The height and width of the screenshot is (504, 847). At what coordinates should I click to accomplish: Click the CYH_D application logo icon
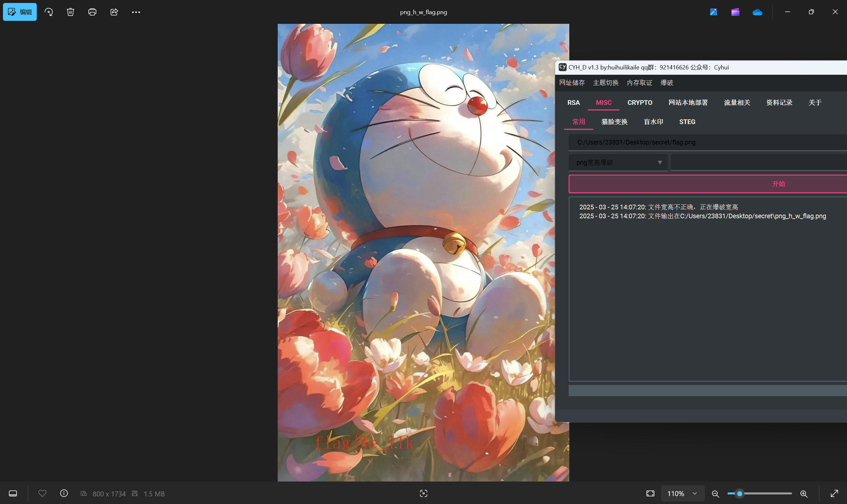click(x=562, y=67)
